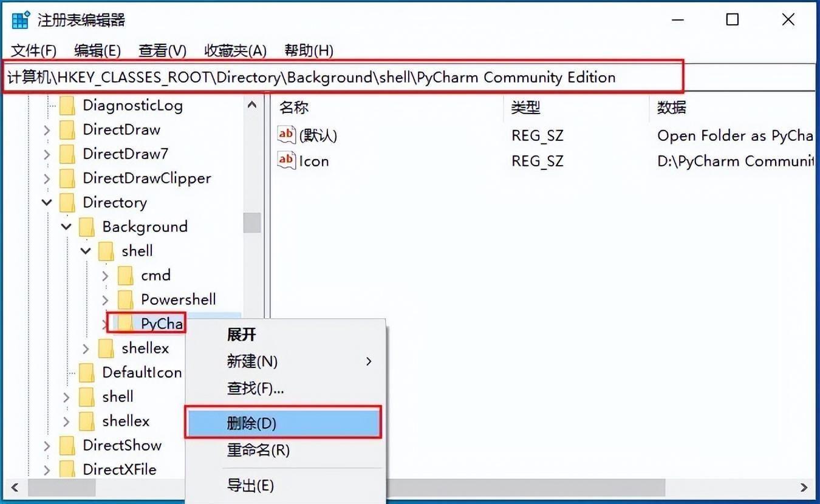Image resolution: width=820 pixels, height=504 pixels.
Task: Open the 编辑(E) menu
Action: 97,50
